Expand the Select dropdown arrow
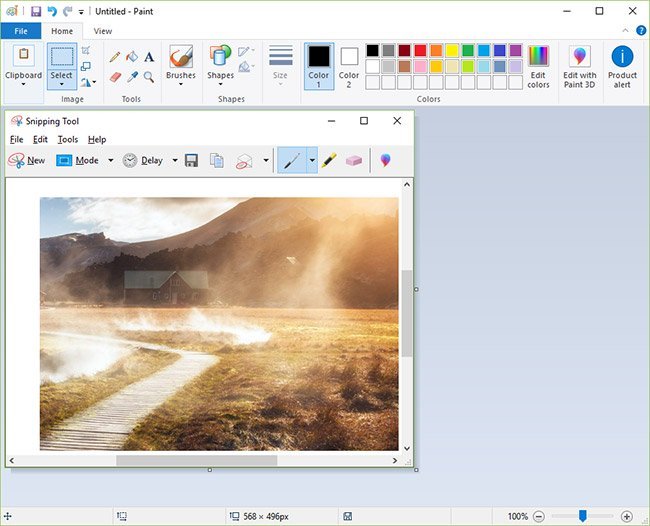 tap(62, 84)
